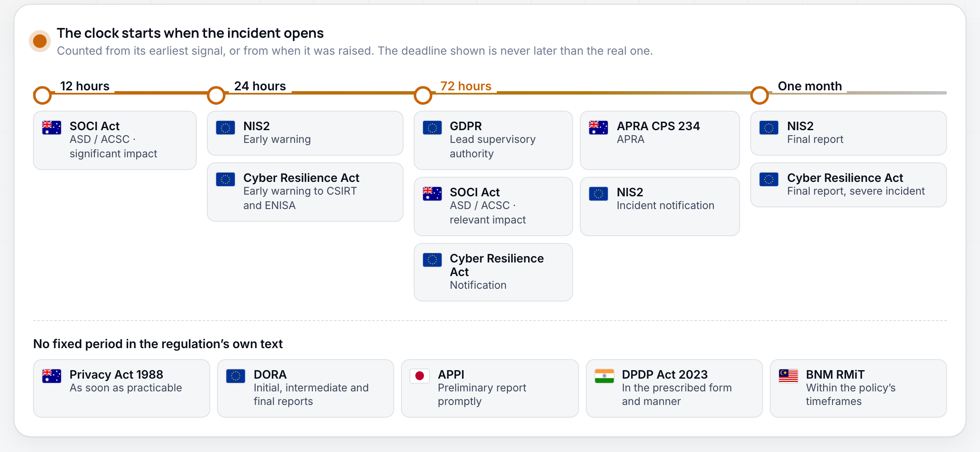This screenshot has height=452, width=980.
Task: Click "Final report" text under NIS2
Action: [x=815, y=140]
